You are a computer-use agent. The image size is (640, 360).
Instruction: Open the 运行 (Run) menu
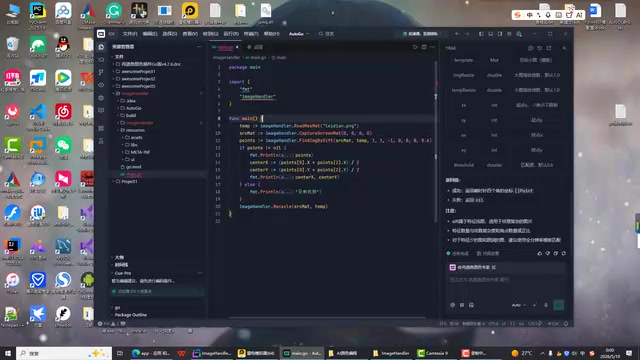pos(231,34)
